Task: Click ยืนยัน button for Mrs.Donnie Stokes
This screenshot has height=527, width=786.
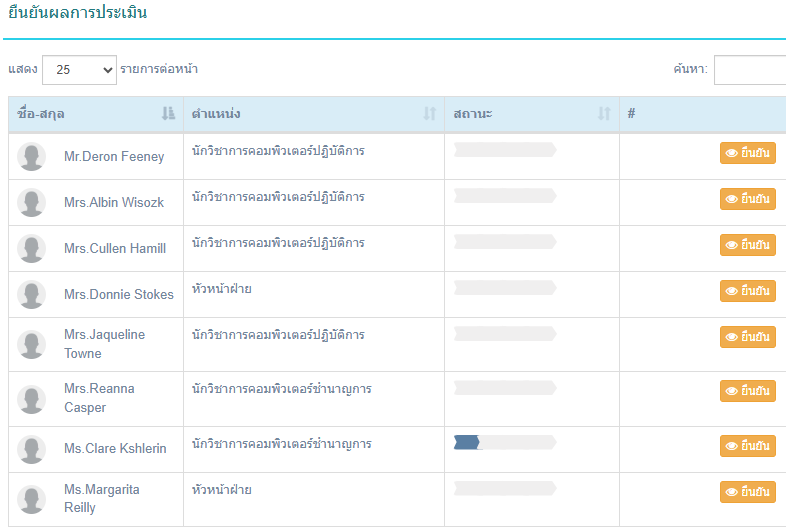Action: coord(748,291)
